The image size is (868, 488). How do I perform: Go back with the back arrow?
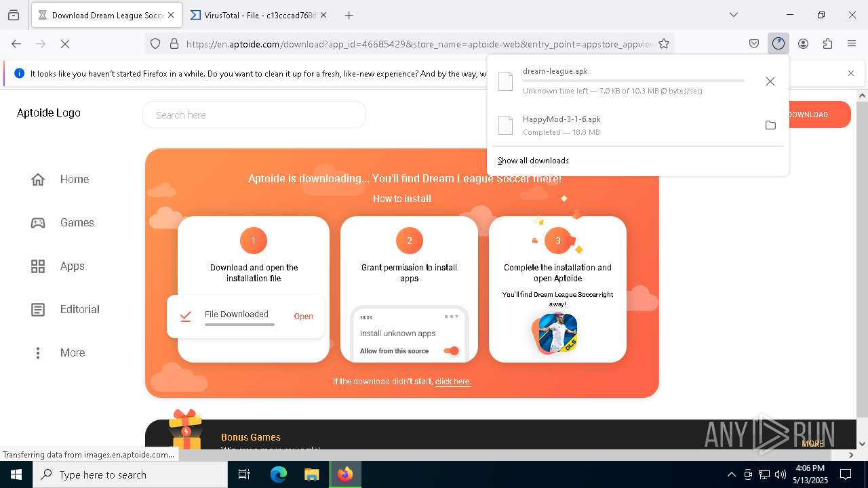click(x=16, y=43)
